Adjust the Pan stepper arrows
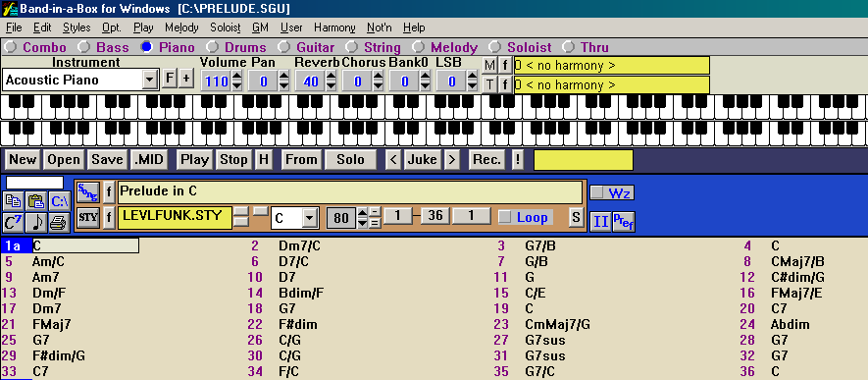The height and width of the screenshot is (380, 868). 283,81
